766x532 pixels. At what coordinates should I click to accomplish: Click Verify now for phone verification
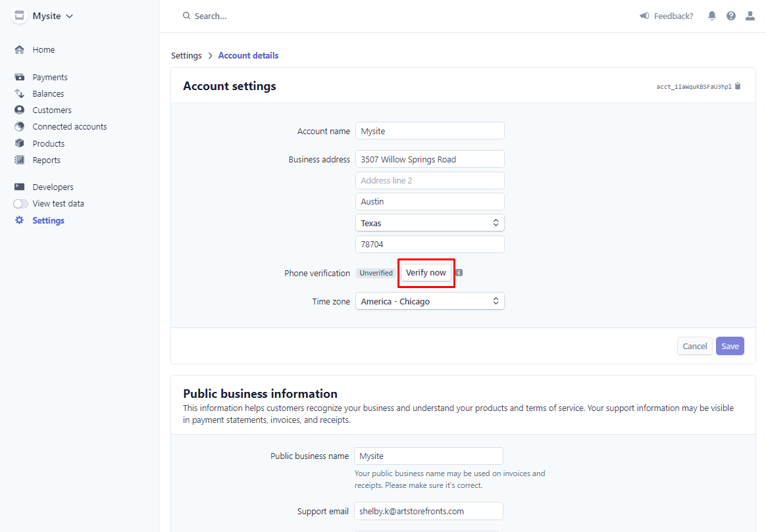click(426, 272)
